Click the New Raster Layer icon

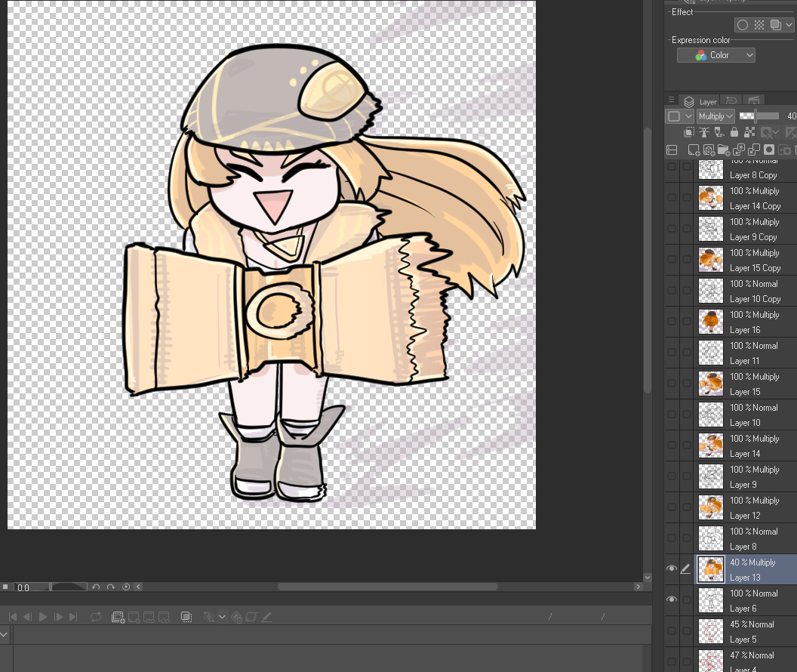(x=693, y=150)
